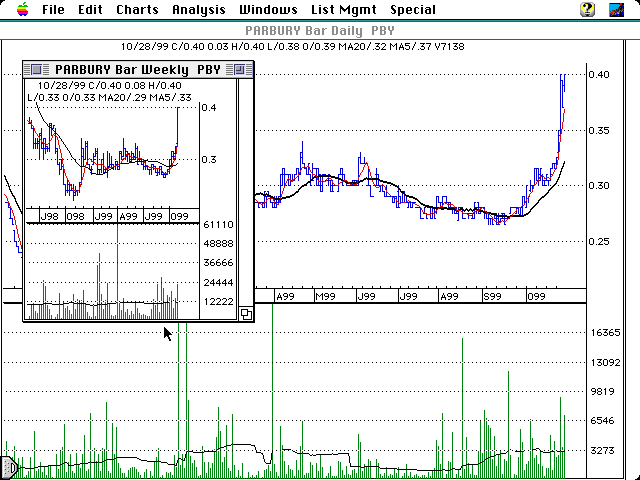Open the Windows menu
Viewport: 640px width, 480px height.
[x=268, y=9]
